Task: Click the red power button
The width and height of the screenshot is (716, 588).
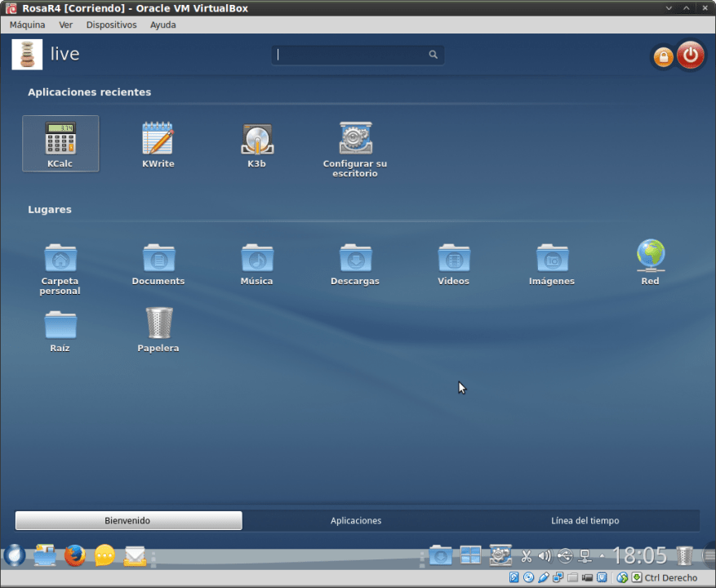Action: pyautogui.click(x=691, y=56)
